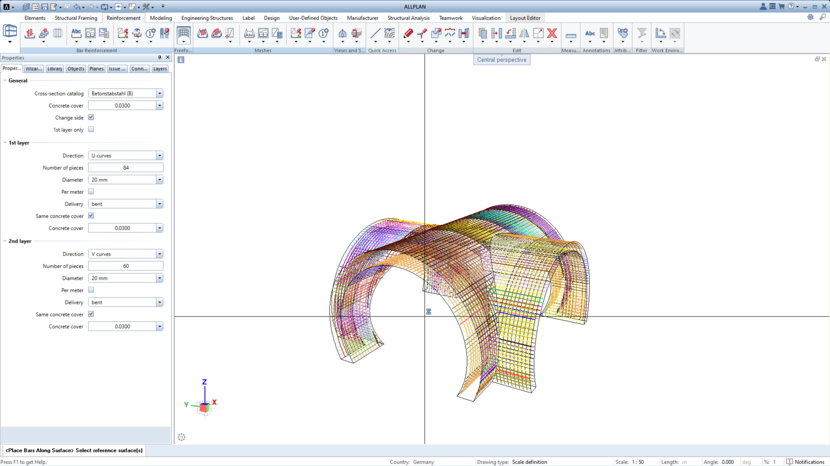This screenshot has width=830, height=466.
Task: Toggle the Change side checkbox
Action: [x=91, y=118]
